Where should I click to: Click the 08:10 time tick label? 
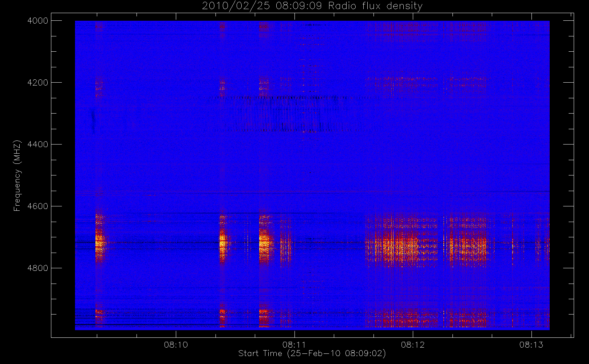click(x=176, y=345)
